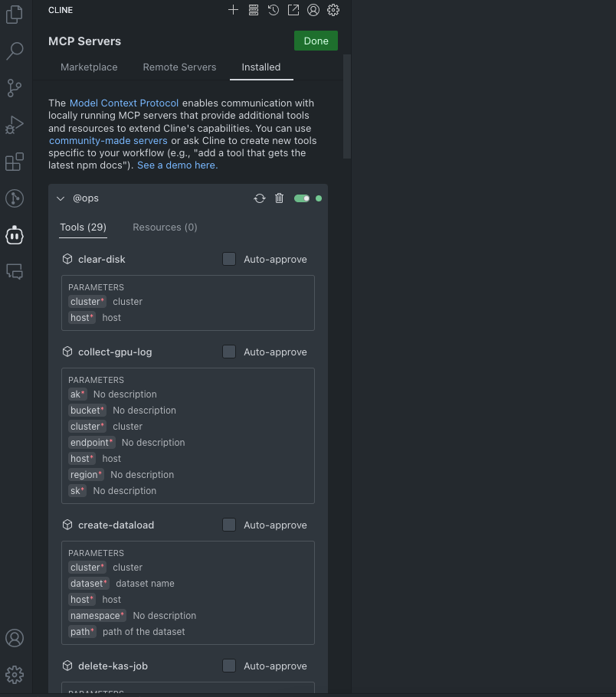616x697 pixels.
Task: Click the collect-gpu-log tool name
Action: click(x=115, y=352)
